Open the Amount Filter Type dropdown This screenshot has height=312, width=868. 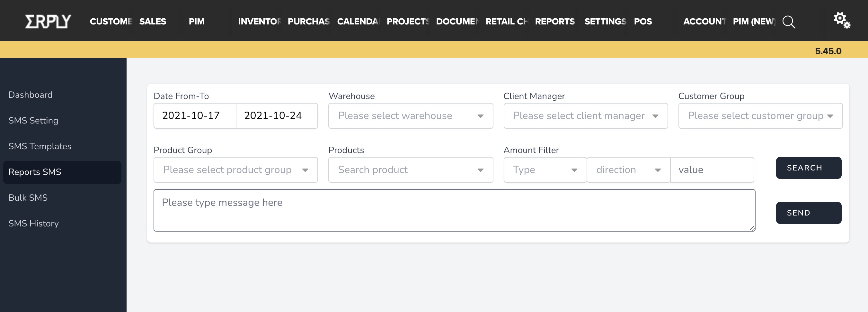pos(545,170)
